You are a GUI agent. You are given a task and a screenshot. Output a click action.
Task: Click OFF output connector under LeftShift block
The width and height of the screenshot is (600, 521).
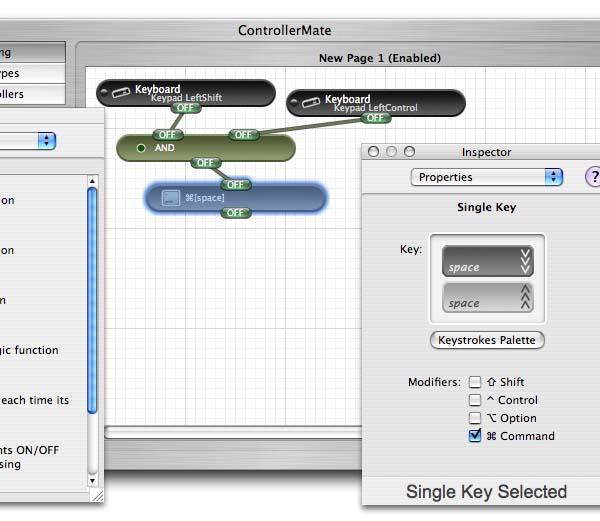pos(185,108)
